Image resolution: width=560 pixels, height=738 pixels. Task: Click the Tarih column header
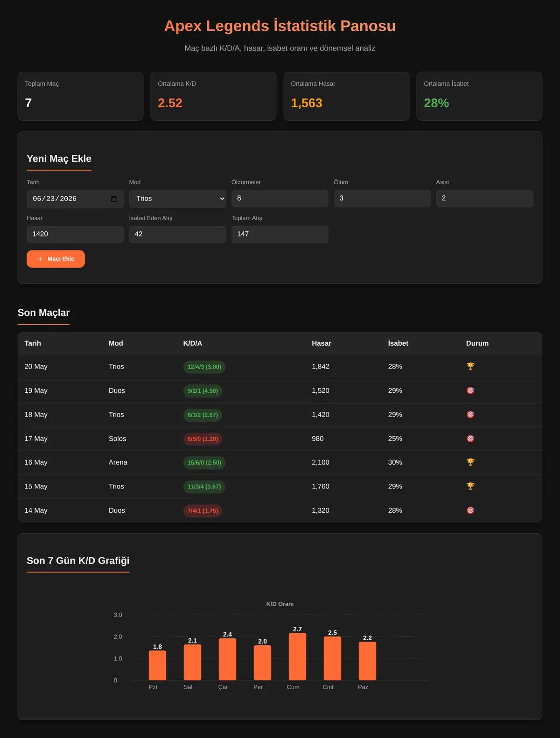point(33,343)
